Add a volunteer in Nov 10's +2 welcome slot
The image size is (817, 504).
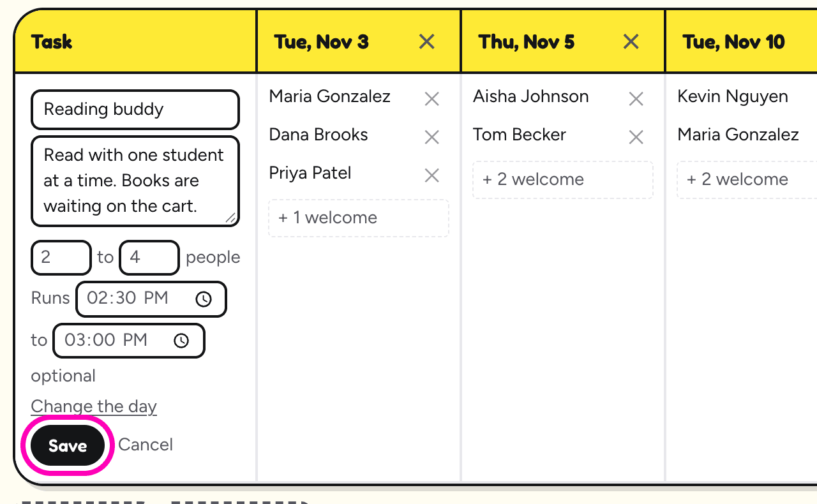(747, 180)
